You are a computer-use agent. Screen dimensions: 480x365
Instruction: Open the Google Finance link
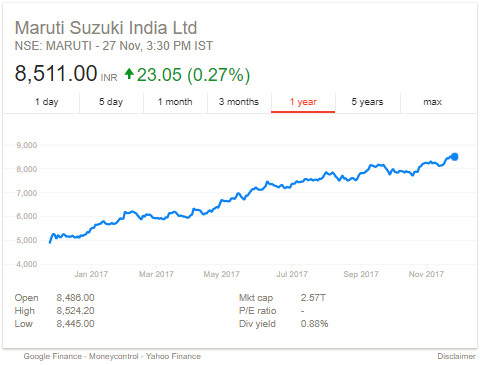[52, 356]
